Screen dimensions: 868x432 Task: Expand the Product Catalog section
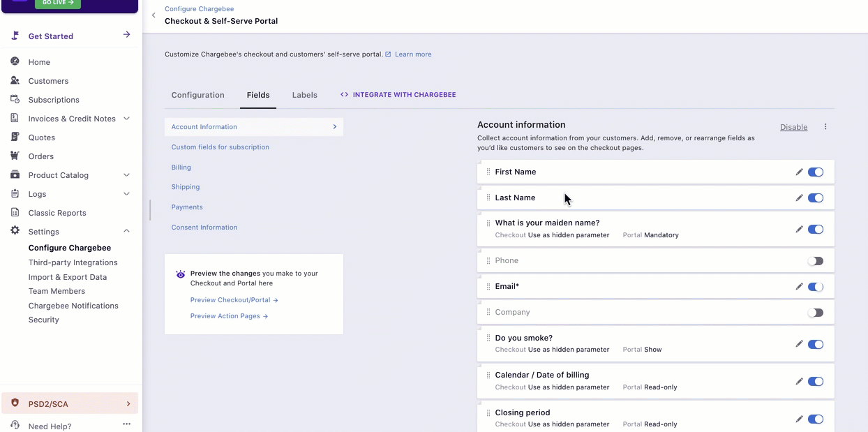[126, 175]
